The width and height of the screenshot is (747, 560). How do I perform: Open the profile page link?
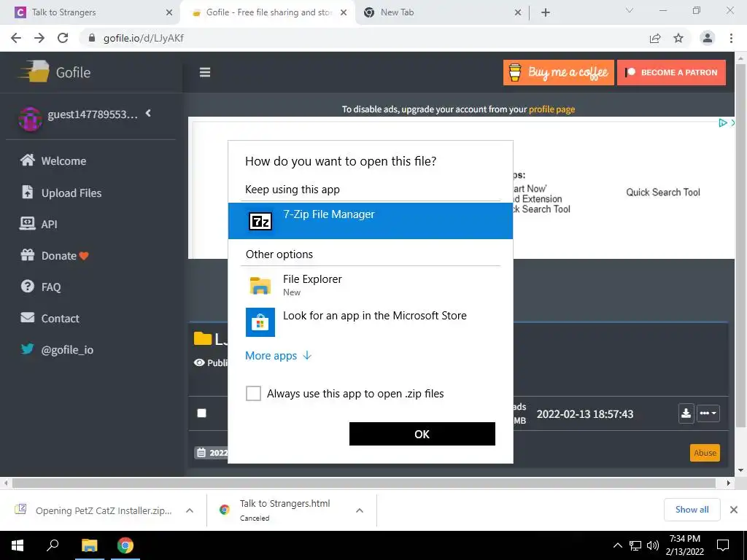click(551, 109)
